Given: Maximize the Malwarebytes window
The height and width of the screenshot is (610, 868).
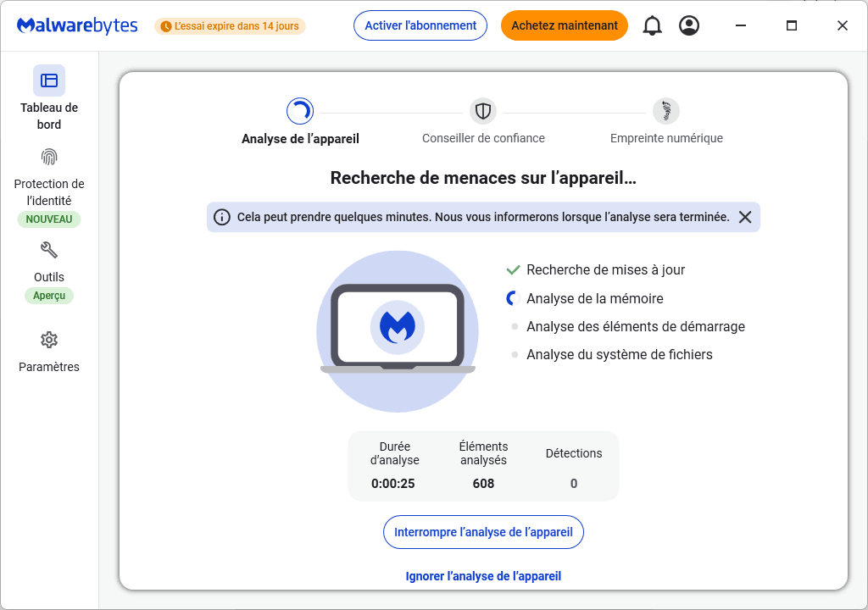Looking at the screenshot, I should [x=792, y=25].
